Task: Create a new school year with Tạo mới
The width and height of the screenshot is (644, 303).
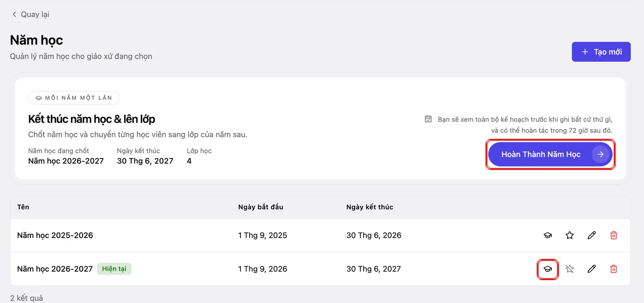Action: (x=601, y=52)
